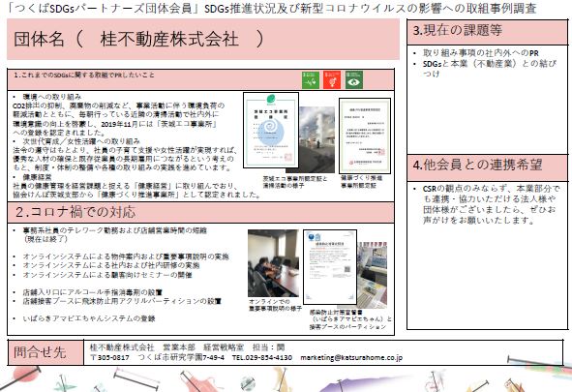Open the 茨城エコ事業所 registration certificate image
This screenshot has width=572, height=392.
271,130
